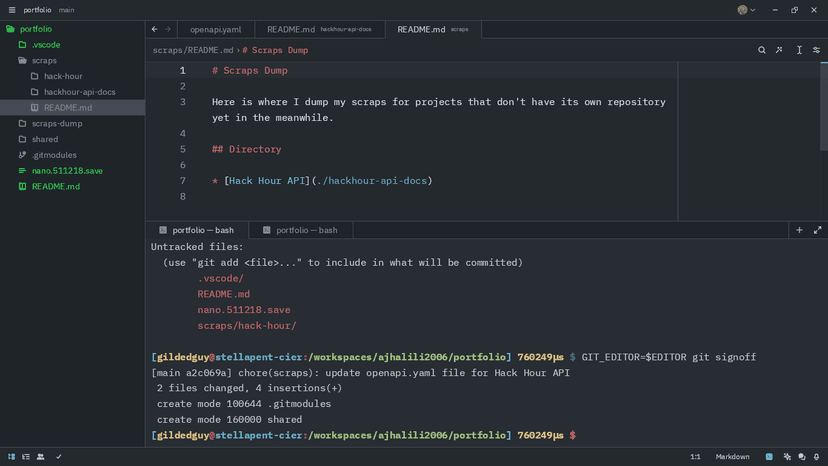The image size is (828, 466).
Task: Navigate back with the left arrow
Action: pos(155,30)
